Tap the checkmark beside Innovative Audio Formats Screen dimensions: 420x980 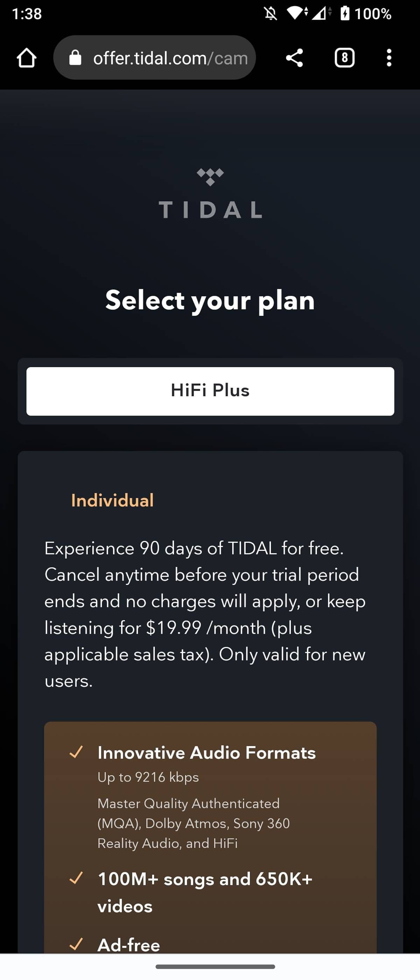[x=76, y=752]
